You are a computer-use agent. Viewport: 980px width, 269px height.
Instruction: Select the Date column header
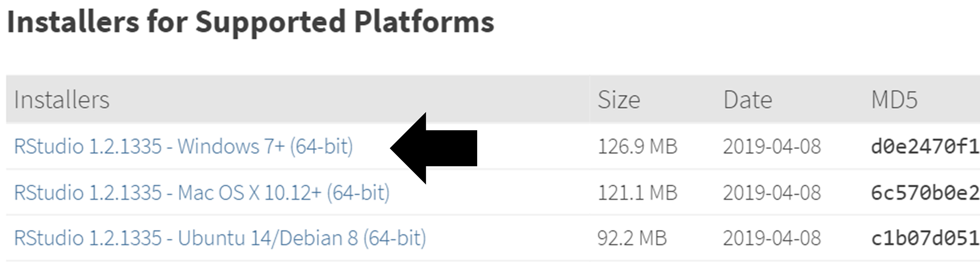(x=748, y=100)
